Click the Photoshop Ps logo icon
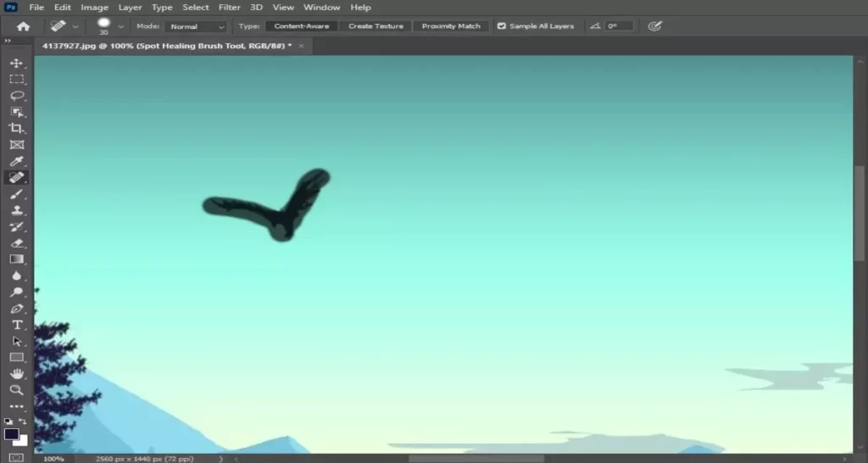The height and width of the screenshot is (463, 868). click(10, 7)
